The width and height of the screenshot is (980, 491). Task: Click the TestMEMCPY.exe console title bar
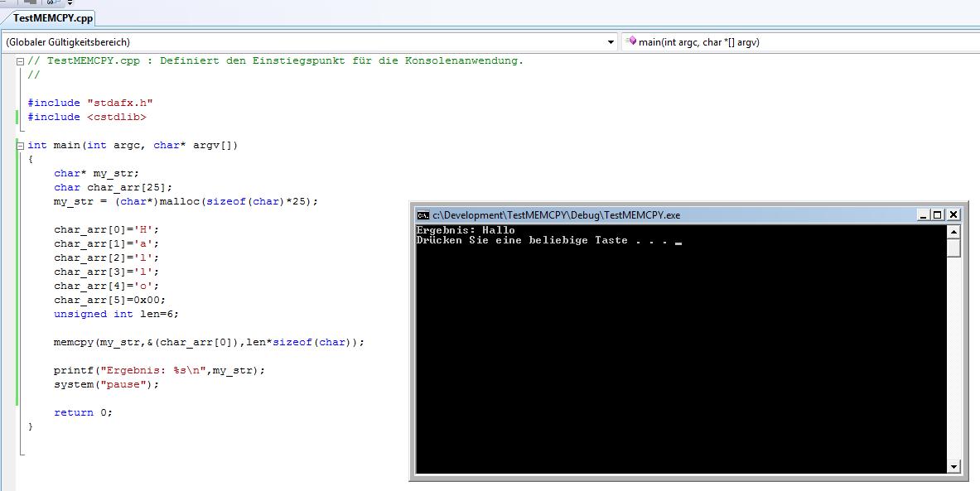coord(666,215)
